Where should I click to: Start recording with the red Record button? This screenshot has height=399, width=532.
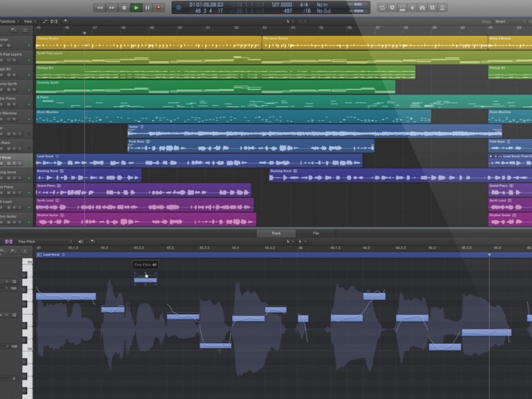[x=158, y=8]
